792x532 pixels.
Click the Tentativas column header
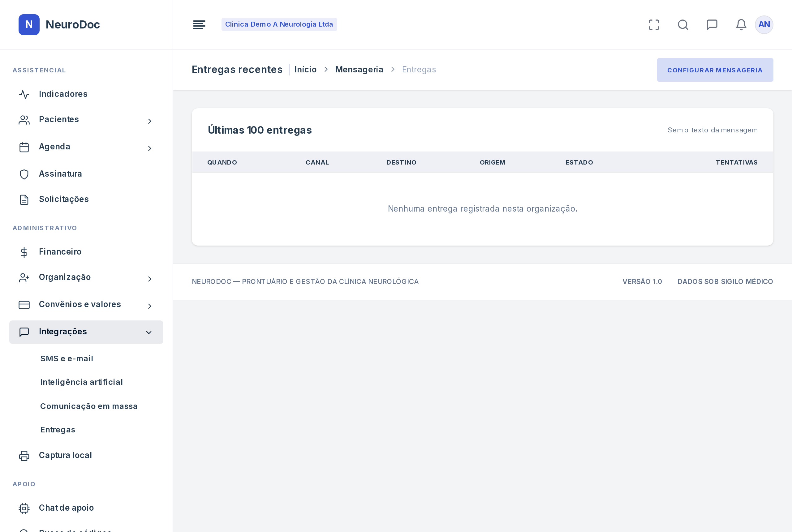(736, 162)
